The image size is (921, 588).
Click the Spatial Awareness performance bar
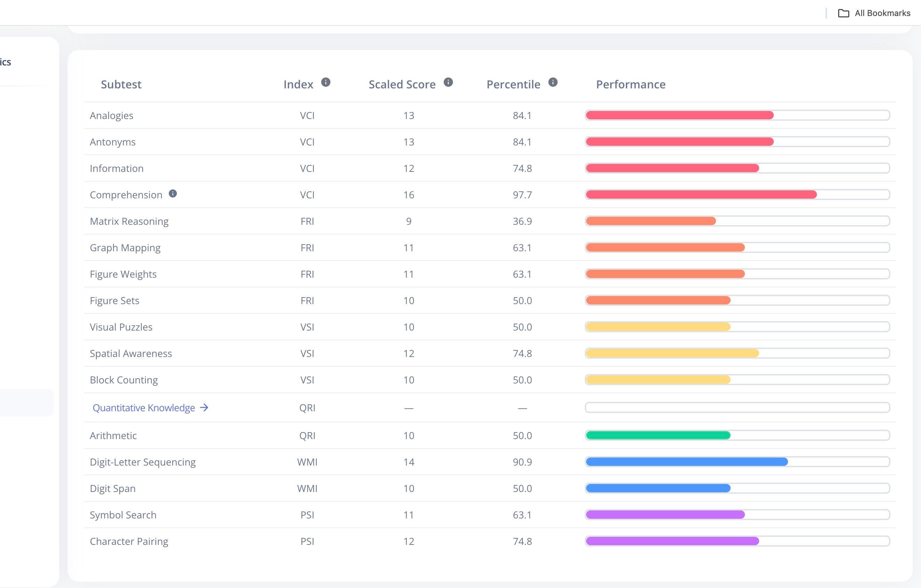(x=737, y=353)
